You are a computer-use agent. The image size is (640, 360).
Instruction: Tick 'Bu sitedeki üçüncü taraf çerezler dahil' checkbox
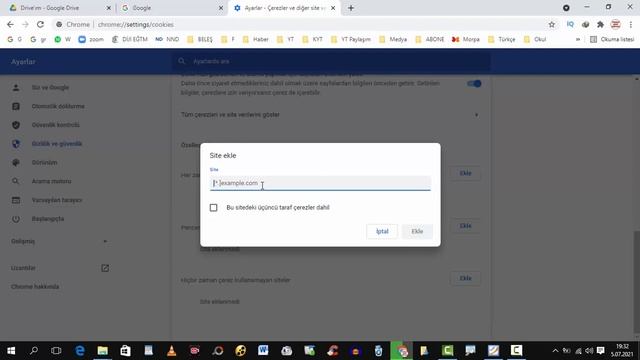[x=213, y=207]
